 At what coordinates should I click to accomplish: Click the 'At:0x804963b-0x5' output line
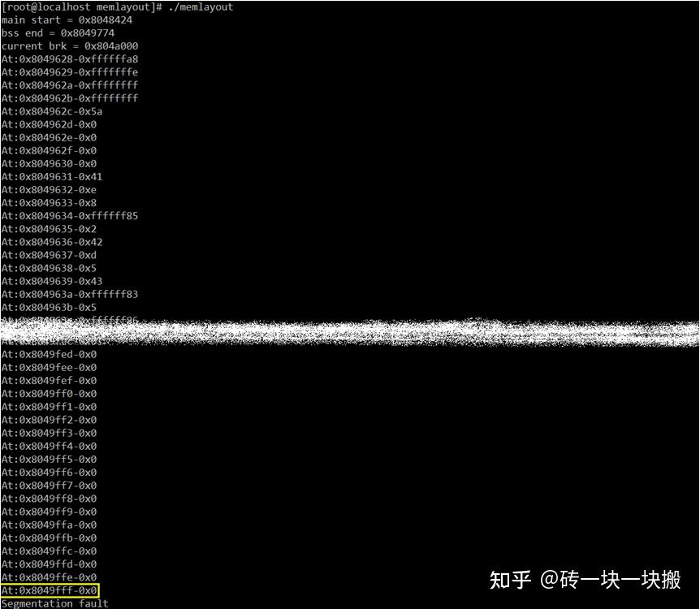49,307
